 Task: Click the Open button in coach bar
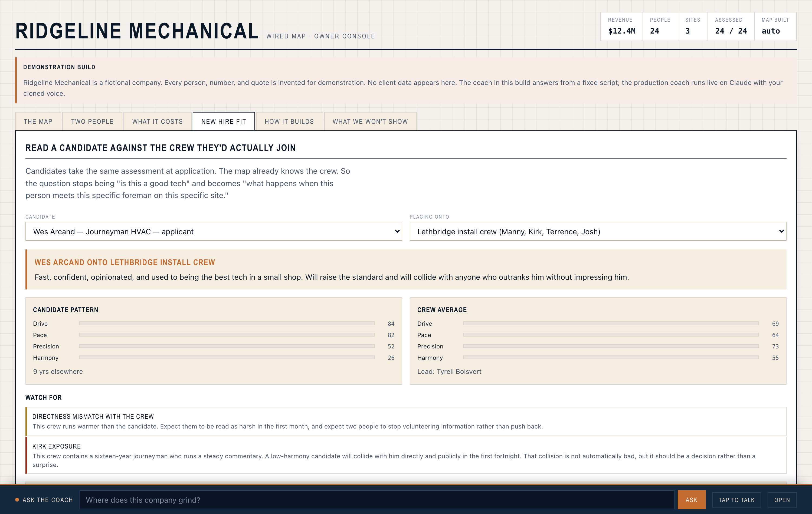click(x=782, y=500)
